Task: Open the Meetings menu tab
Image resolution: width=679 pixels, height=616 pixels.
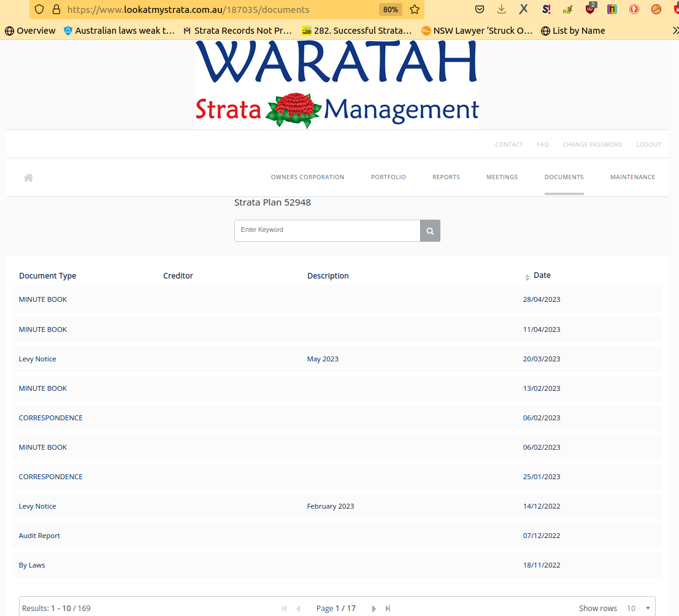Action: (502, 177)
